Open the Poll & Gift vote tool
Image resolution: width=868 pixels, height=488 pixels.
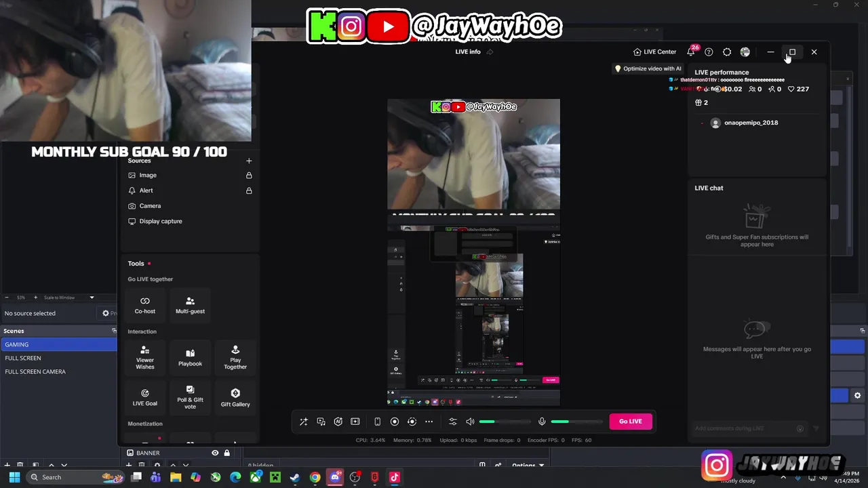tap(190, 397)
